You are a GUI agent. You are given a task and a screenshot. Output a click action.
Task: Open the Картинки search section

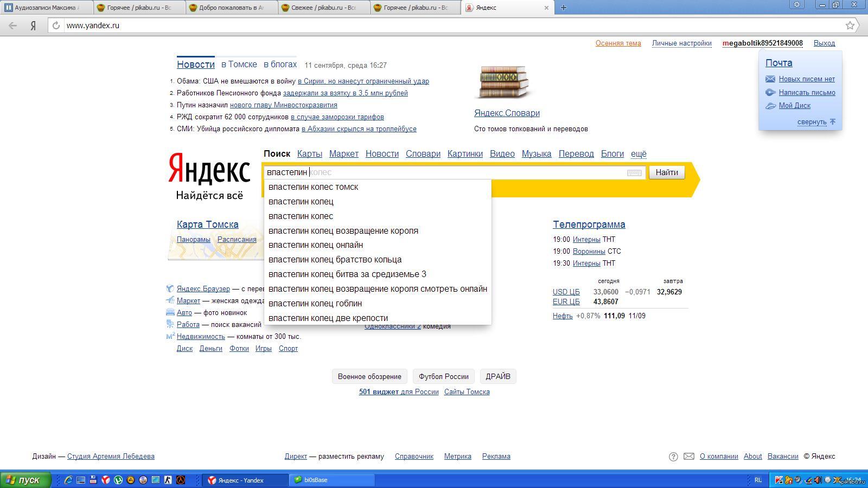pos(465,154)
